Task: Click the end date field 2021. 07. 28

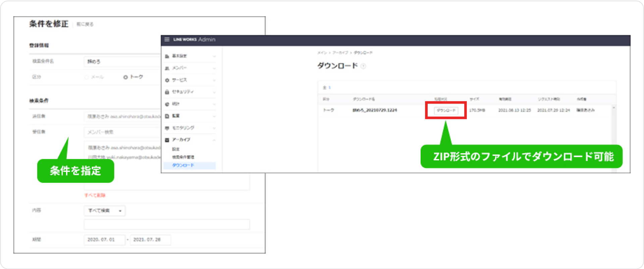Action: pos(150,240)
